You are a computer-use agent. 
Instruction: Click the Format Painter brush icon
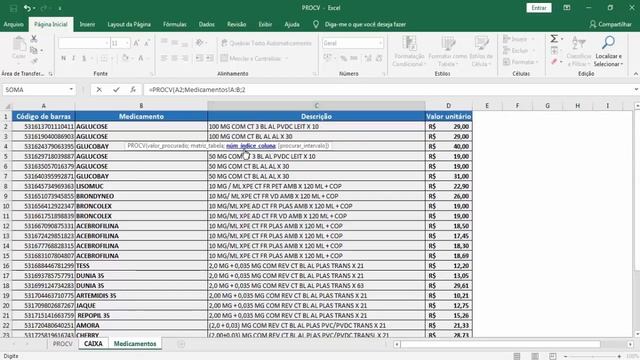(34, 62)
